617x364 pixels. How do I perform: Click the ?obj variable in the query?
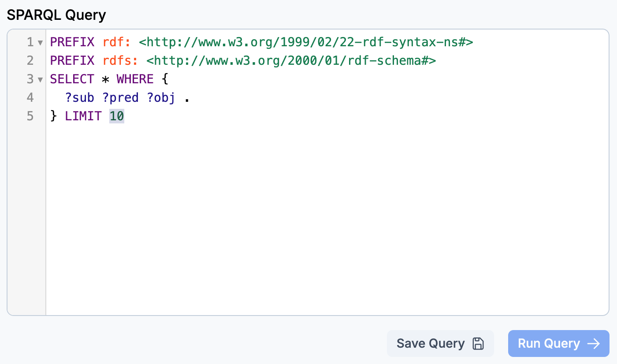tap(161, 98)
